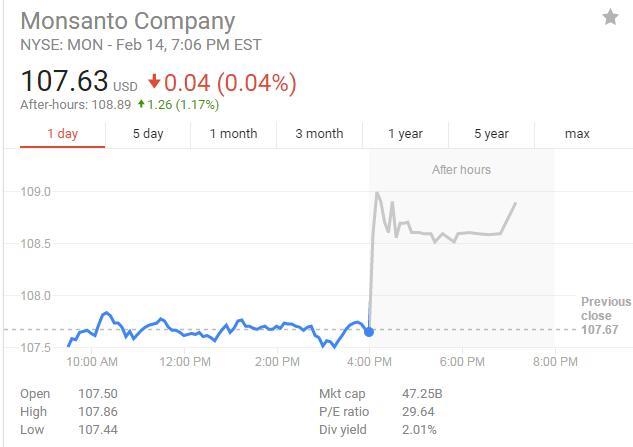Select the 5 year tab
This screenshot has height=447, width=633.
click(x=491, y=134)
